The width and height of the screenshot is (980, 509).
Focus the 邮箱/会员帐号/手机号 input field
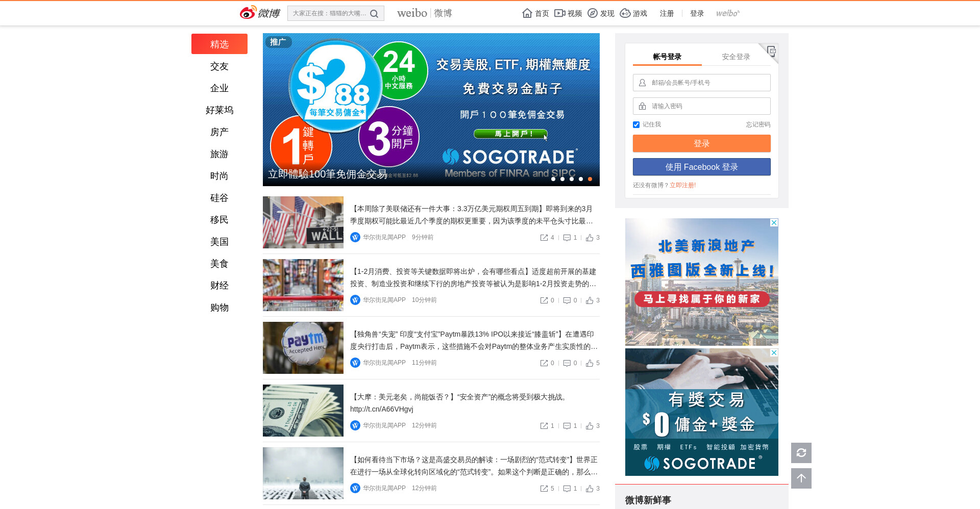[702, 83]
